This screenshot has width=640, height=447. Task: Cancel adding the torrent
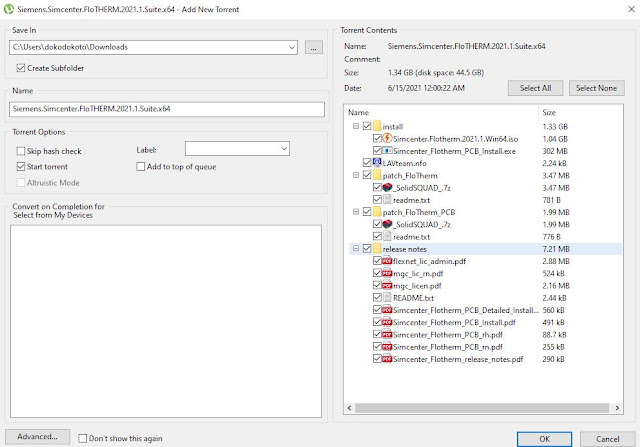coord(607,439)
